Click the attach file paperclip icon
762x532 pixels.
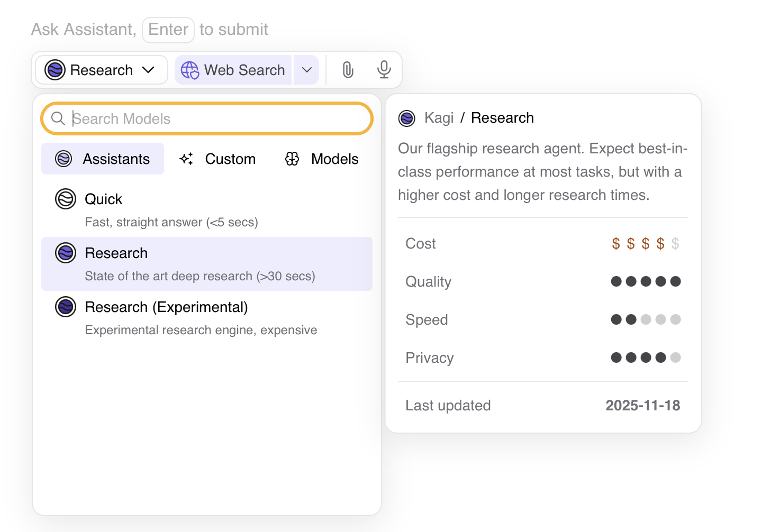tap(348, 70)
